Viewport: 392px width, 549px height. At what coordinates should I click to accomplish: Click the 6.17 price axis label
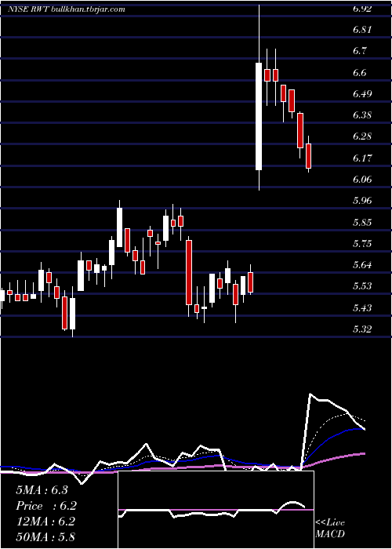pyautogui.click(x=362, y=158)
